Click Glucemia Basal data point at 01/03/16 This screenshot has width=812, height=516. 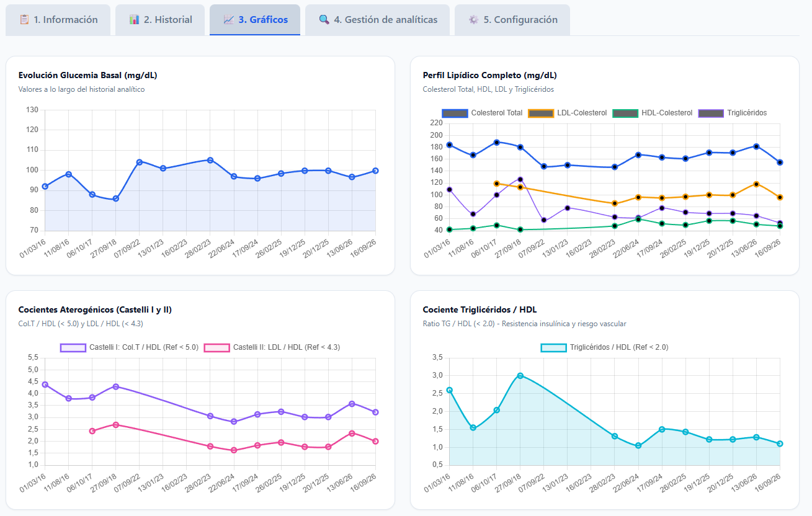(x=45, y=186)
